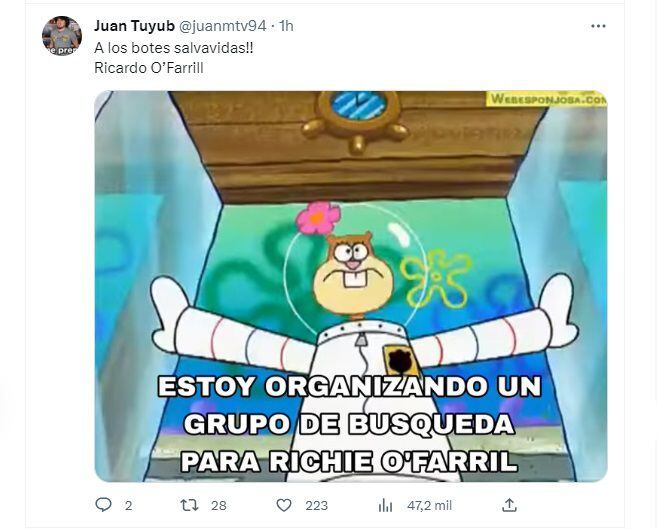The width and height of the screenshot is (657, 529).
Task: View analytics via bar chart icon
Action: coord(385,506)
